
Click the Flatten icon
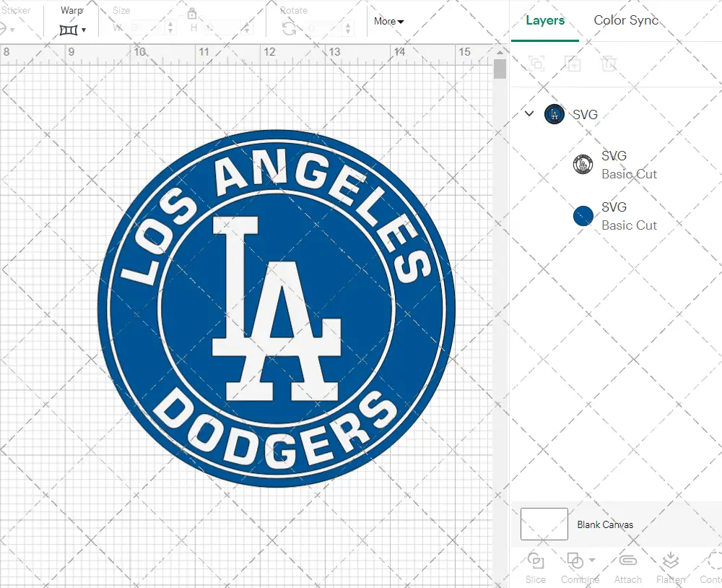point(670,561)
